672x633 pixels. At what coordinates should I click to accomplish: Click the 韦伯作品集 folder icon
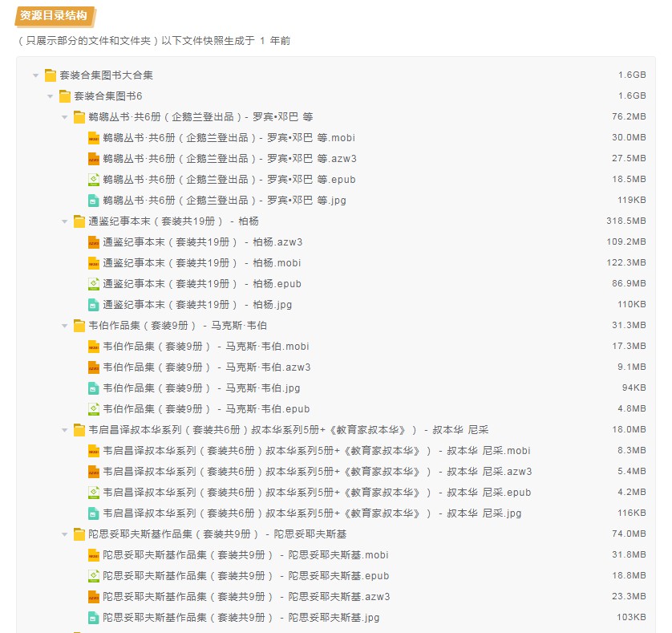79,326
